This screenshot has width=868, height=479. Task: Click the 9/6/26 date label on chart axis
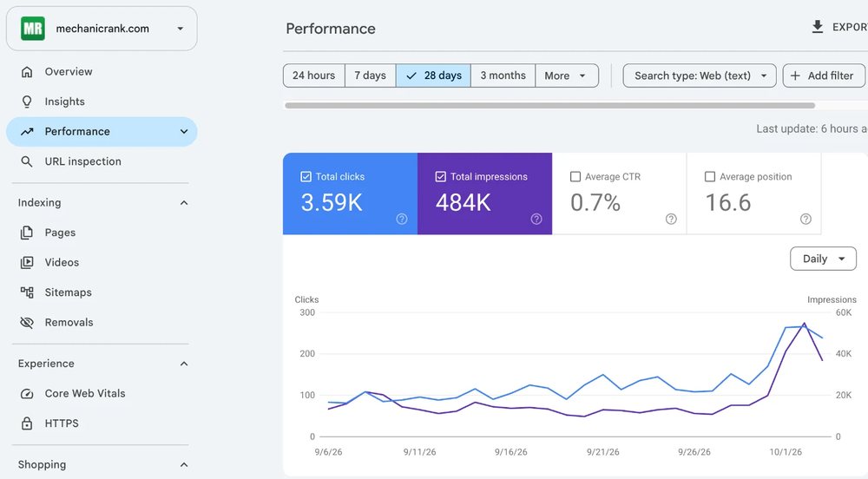328,452
